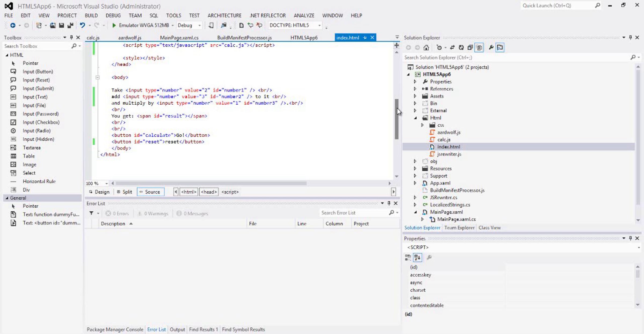Select Input (Radio) toolbox item
The image size is (644, 334).
[36, 131]
